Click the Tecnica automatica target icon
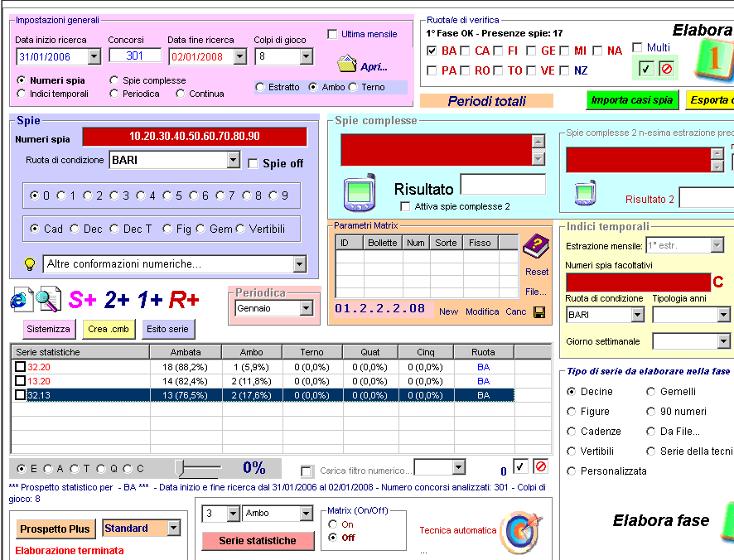Image resolution: width=734 pixels, height=560 pixels. [520, 532]
